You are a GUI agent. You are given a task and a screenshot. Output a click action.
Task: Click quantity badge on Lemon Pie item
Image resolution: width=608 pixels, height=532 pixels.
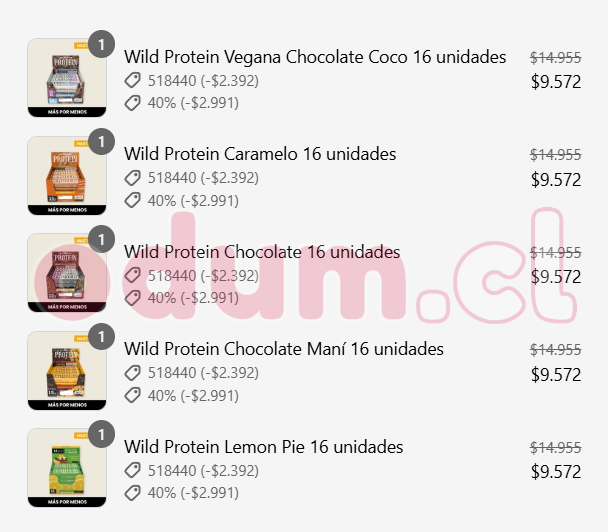point(101,435)
